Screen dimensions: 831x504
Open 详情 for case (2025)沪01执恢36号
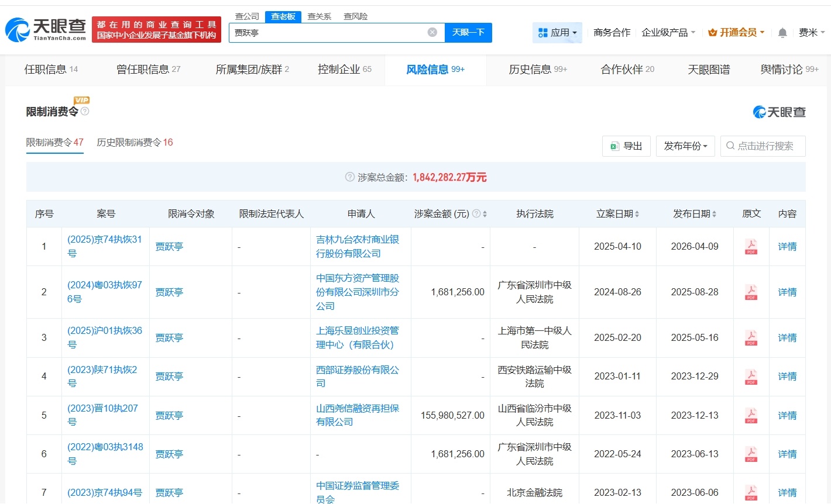[x=787, y=337]
